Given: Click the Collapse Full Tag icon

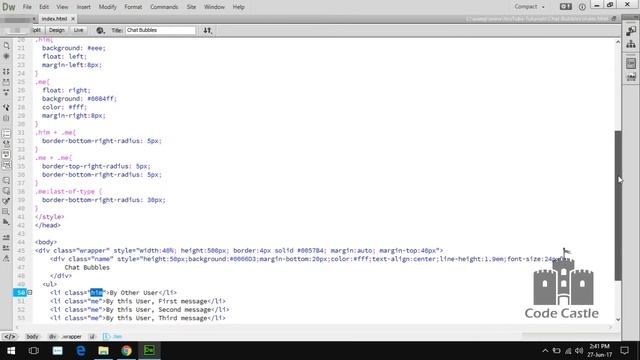Looking at the screenshot, I should [6, 71].
